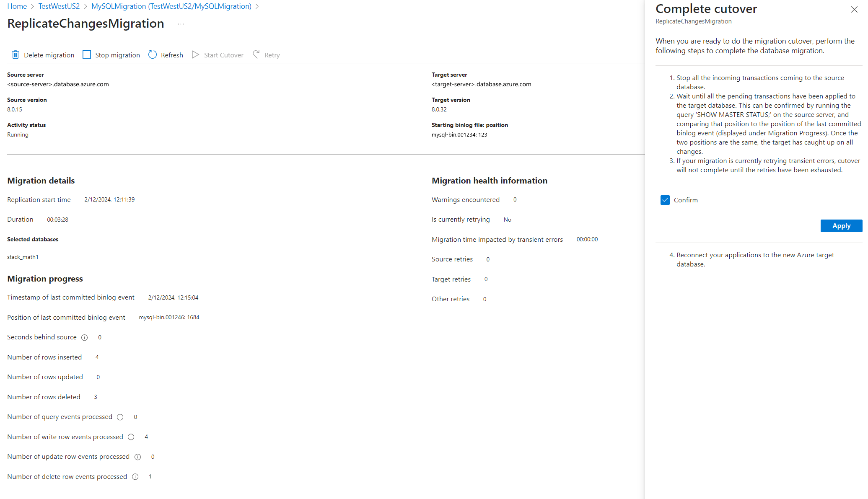This screenshot has height=499, width=868.
Task: Open the ellipsis more options menu
Action: pyautogui.click(x=181, y=24)
